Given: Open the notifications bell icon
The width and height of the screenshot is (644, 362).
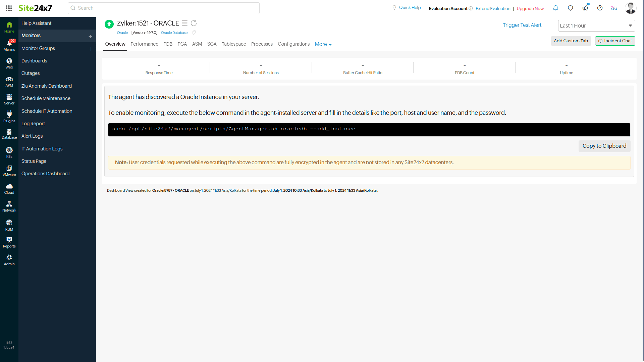Looking at the screenshot, I should tap(555, 8).
